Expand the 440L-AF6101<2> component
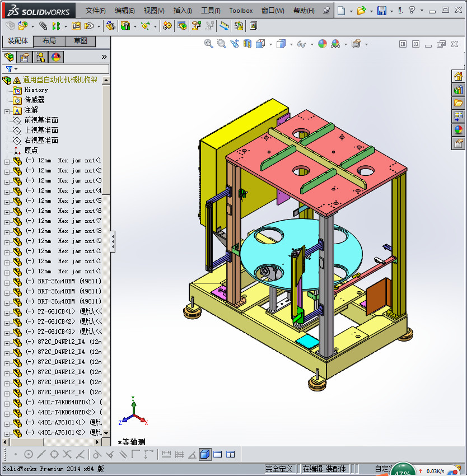 click(x=7, y=434)
